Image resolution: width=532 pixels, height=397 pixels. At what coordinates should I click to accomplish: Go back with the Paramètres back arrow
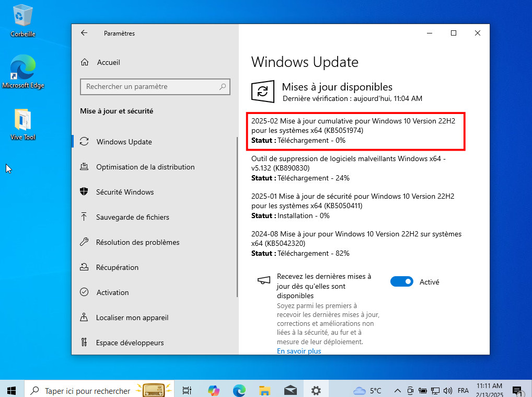pyautogui.click(x=84, y=33)
